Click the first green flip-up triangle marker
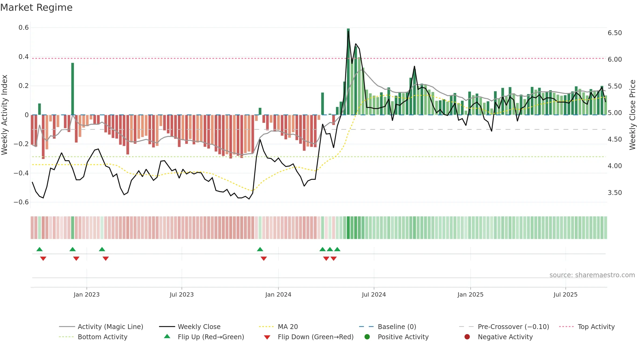 pos(39,249)
